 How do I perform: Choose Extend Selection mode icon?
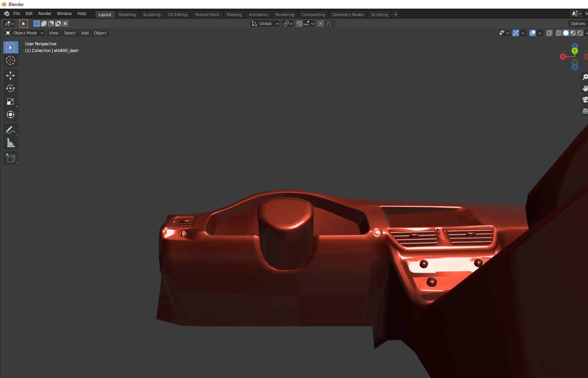click(44, 24)
